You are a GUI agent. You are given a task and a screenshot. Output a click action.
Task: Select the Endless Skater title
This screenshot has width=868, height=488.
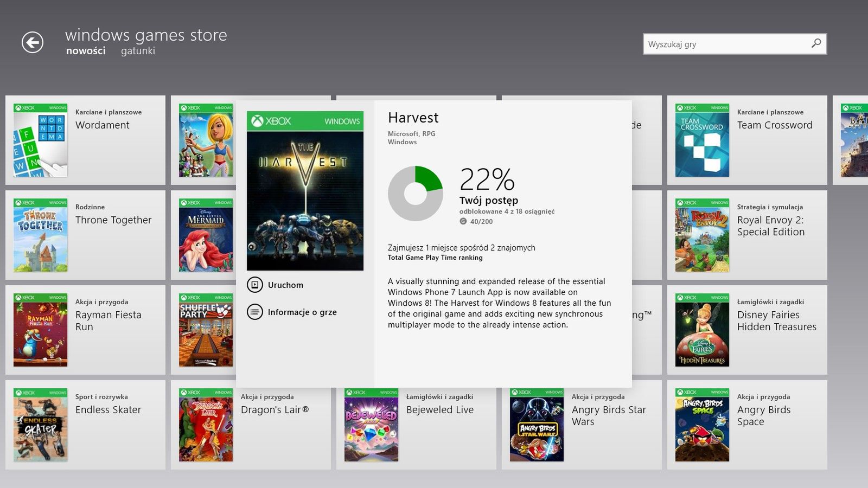tap(108, 410)
